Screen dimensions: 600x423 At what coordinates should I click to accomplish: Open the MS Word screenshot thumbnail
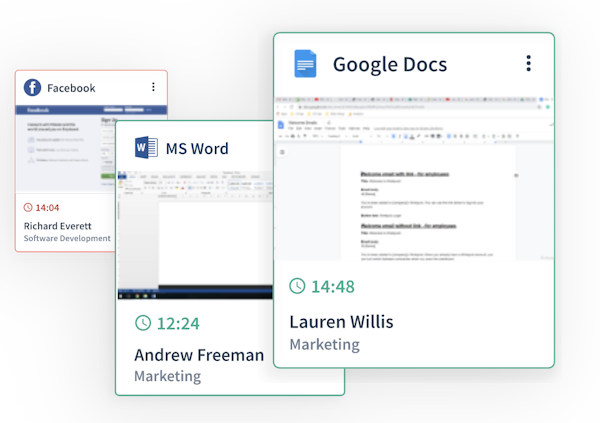[x=194, y=235]
